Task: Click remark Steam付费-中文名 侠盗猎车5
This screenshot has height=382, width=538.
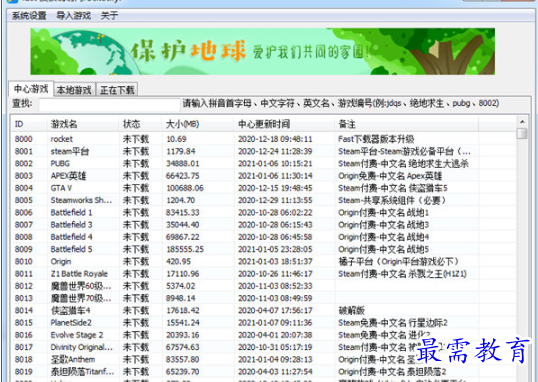Action: pos(393,188)
